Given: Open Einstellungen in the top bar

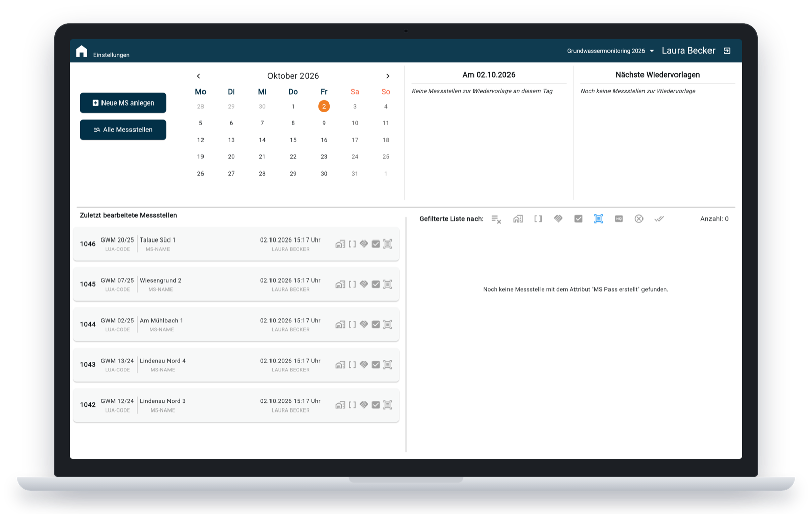Looking at the screenshot, I should pyautogui.click(x=112, y=55).
